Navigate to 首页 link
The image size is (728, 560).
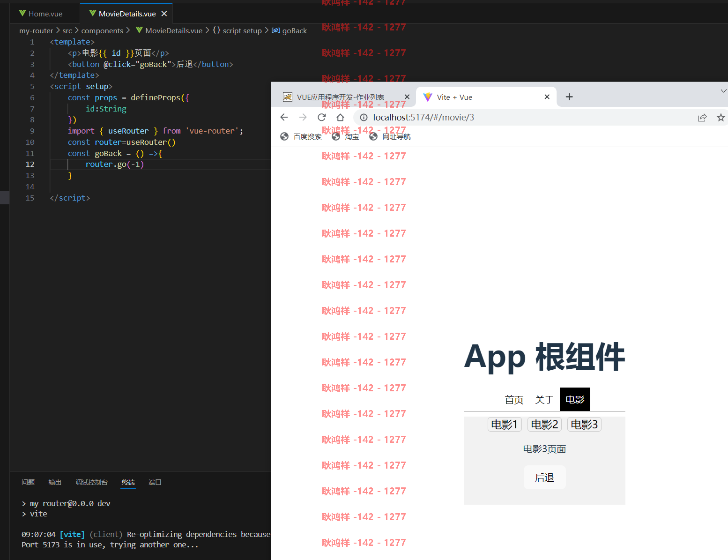514,400
